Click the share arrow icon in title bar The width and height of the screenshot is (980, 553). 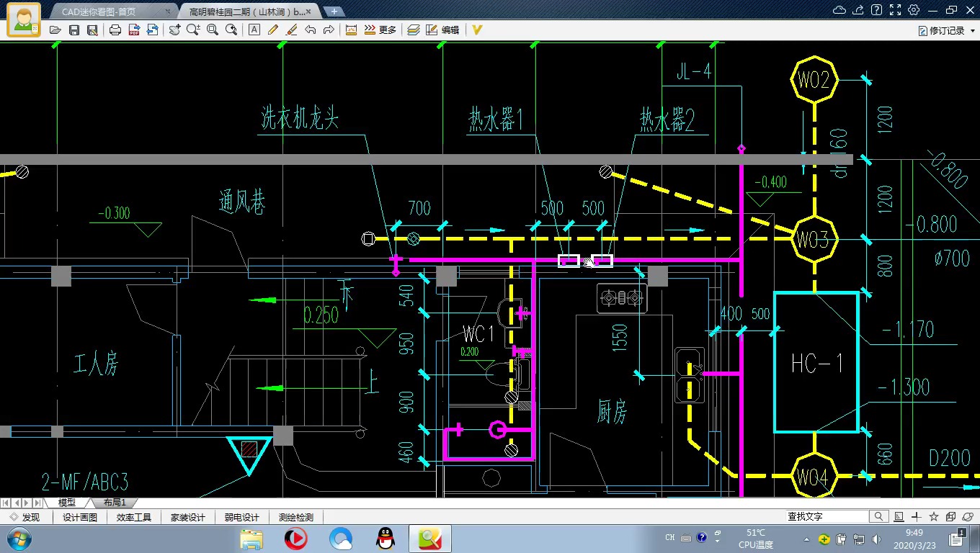858,10
